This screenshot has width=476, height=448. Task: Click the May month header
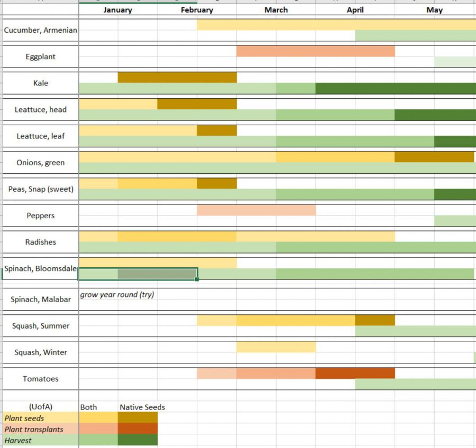pyautogui.click(x=435, y=10)
